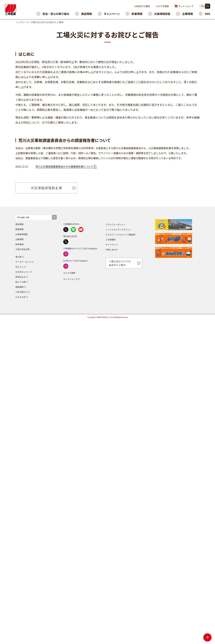Click footer 新潟仕込み product link
Screen dimensions: 215x644
click(x=20, y=277)
